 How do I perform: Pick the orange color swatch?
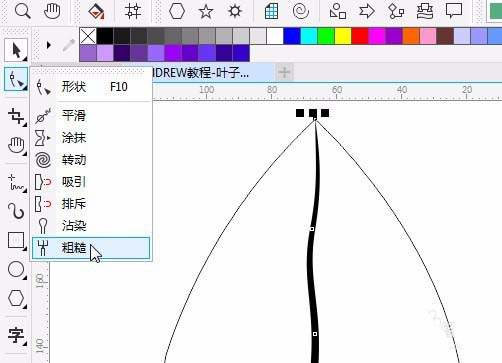pos(411,36)
